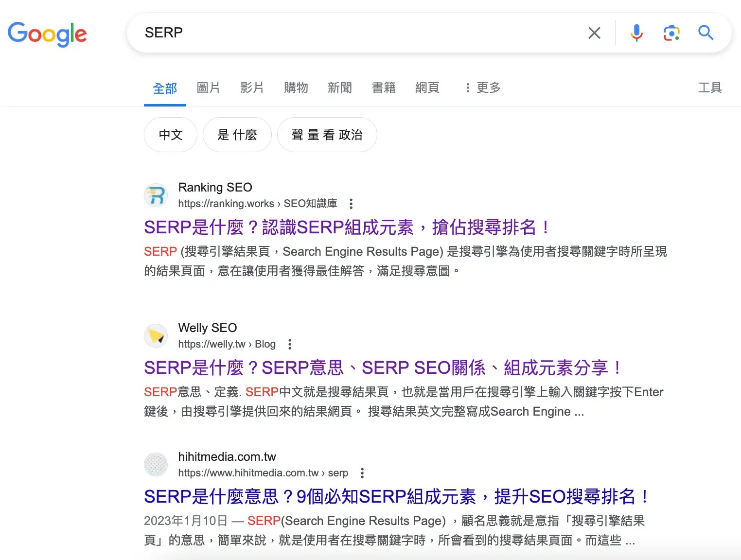
Task: Open Google Lens image search icon
Action: point(671,33)
